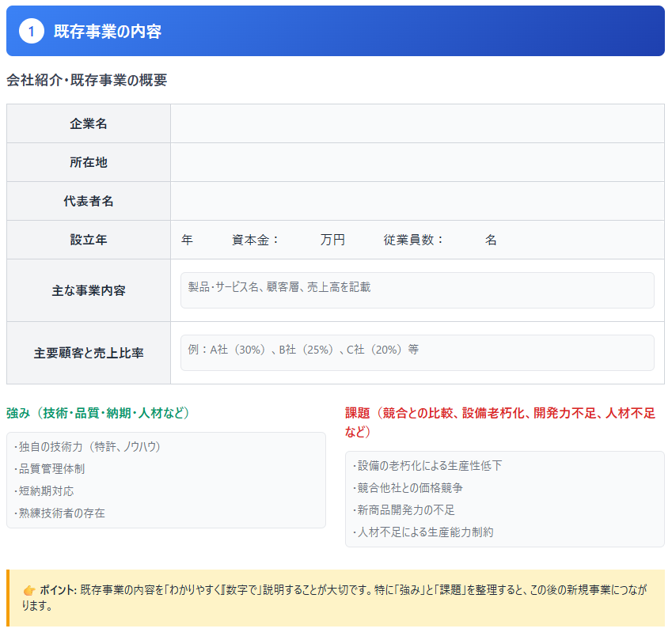The image size is (672, 636).
Task: Click the pointing hand emoji beside ポイント
Action: [29, 590]
